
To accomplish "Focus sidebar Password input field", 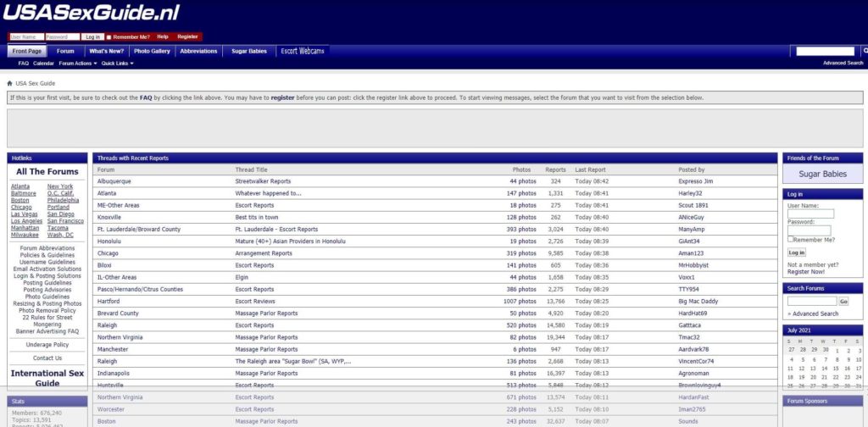I will 809,230.
